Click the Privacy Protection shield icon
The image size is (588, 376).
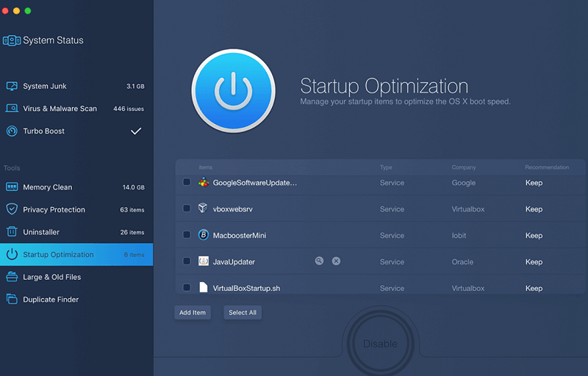pyautogui.click(x=12, y=209)
